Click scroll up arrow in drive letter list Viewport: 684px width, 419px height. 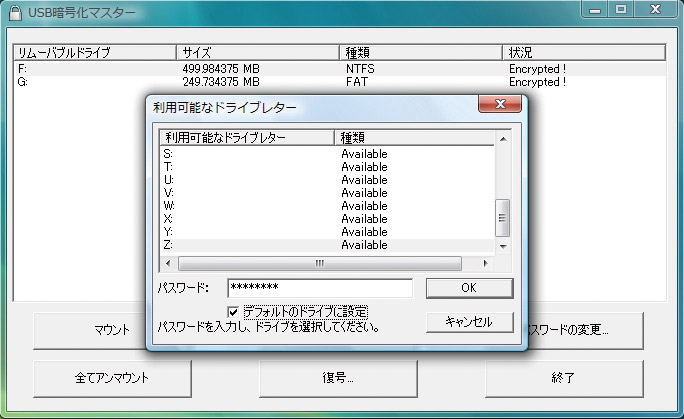[x=503, y=139]
